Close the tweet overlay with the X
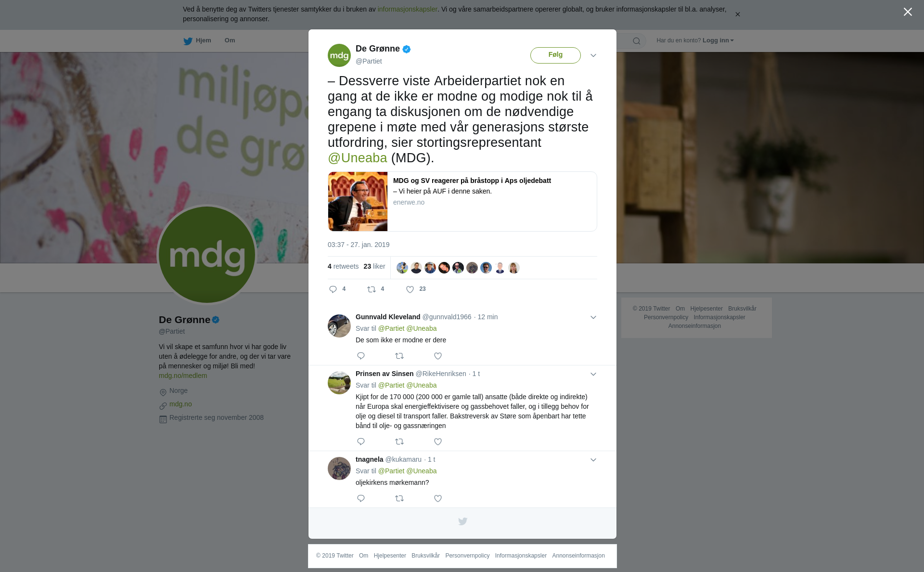The image size is (924, 572). pos(908,12)
